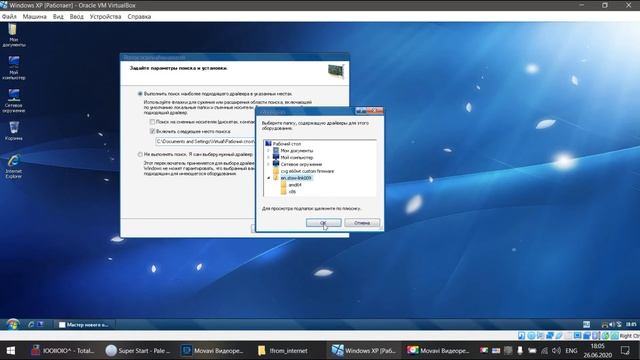The height and width of the screenshot is (360, 640).
Task: Select Рабочий стол in folder tree
Action: pyautogui.click(x=287, y=144)
